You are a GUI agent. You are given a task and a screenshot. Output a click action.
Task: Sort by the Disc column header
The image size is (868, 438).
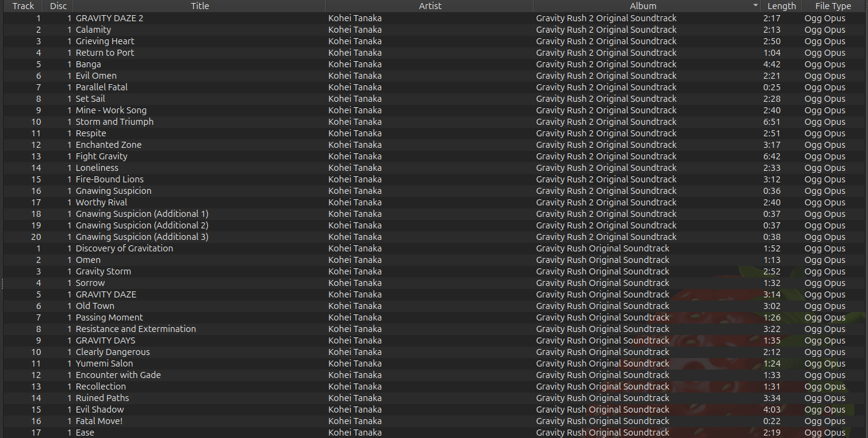[x=58, y=6]
